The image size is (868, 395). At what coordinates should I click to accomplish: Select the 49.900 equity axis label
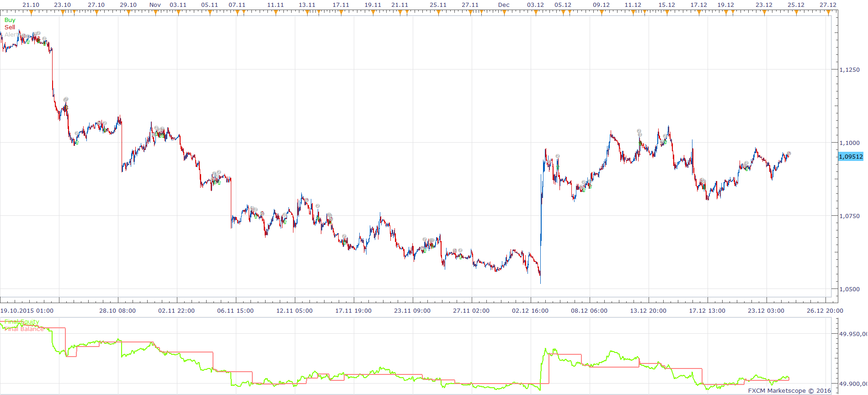[x=853, y=384]
